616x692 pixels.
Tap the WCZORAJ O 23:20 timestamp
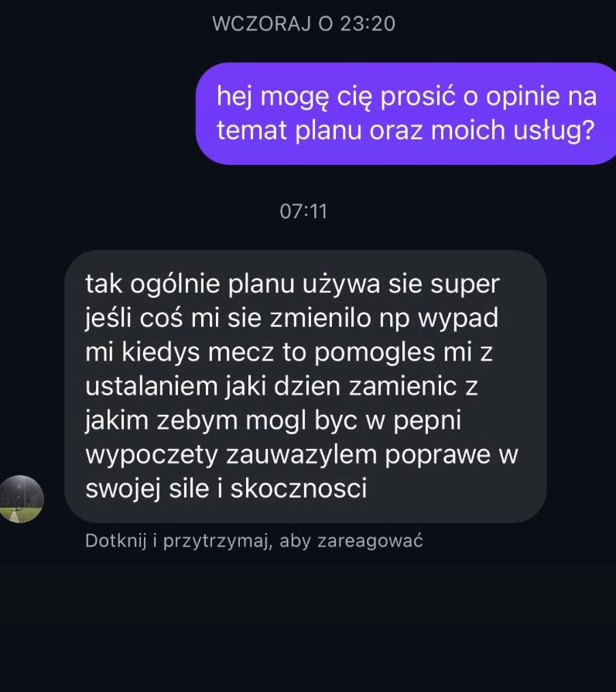[303, 24]
